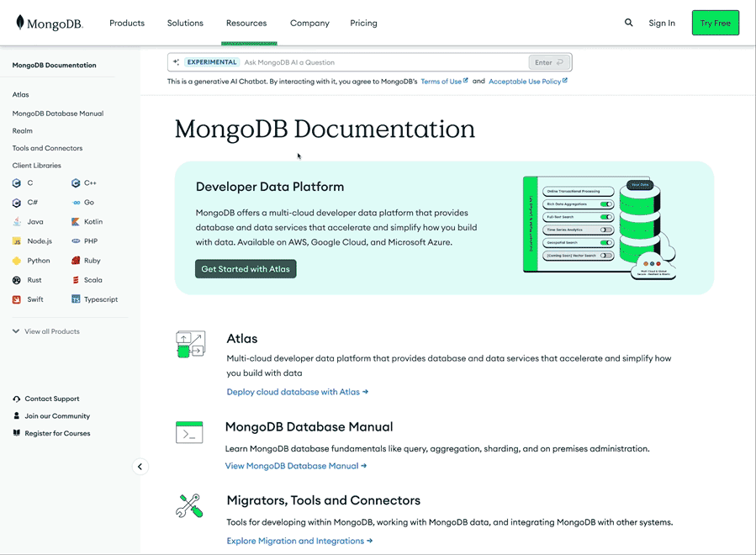Open the Company menu
This screenshot has height=555, width=756.
tap(309, 24)
